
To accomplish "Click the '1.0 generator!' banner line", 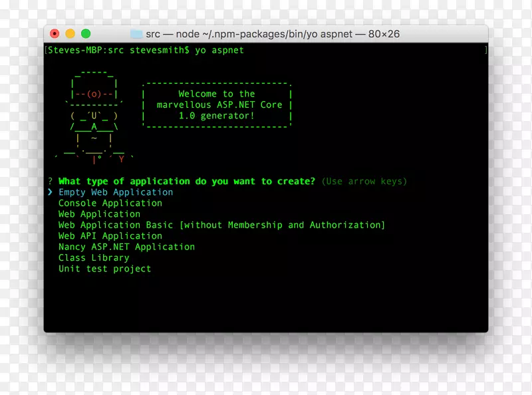I will pos(217,116).
